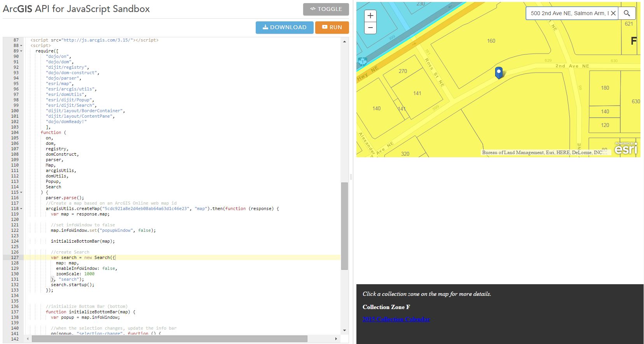
Task: Click the "2nd Ave NE" street label
Action: point(572,66)
